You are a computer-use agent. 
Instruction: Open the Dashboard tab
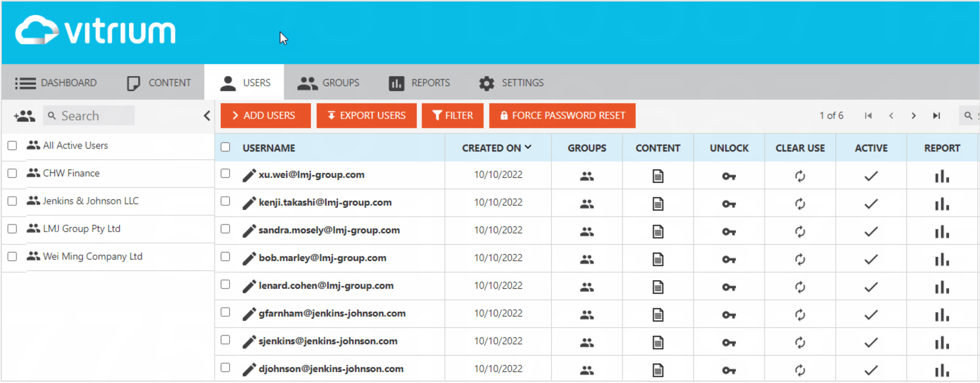pos(56,83)
